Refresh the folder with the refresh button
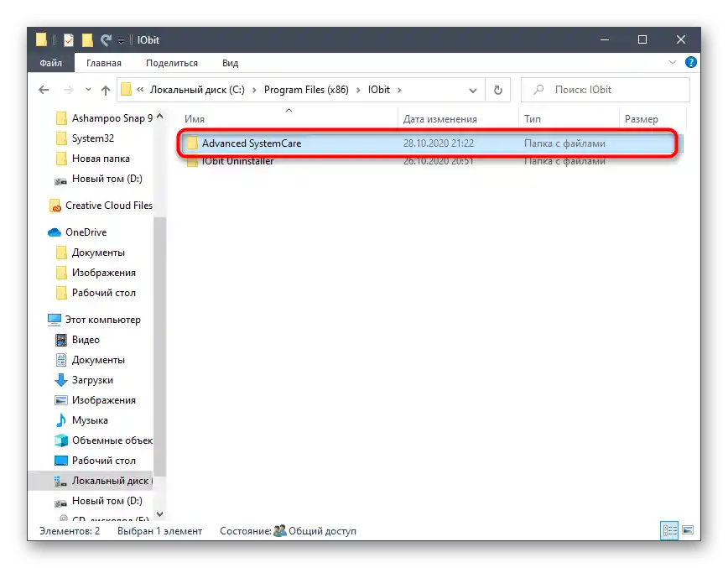Screen dimensions: 728x568 coord(497,90)
